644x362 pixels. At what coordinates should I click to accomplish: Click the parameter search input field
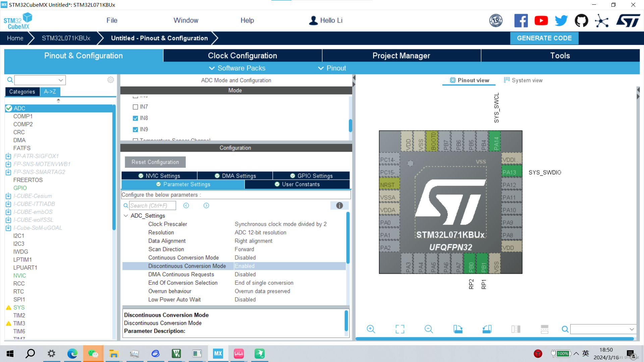coord(153,205)
